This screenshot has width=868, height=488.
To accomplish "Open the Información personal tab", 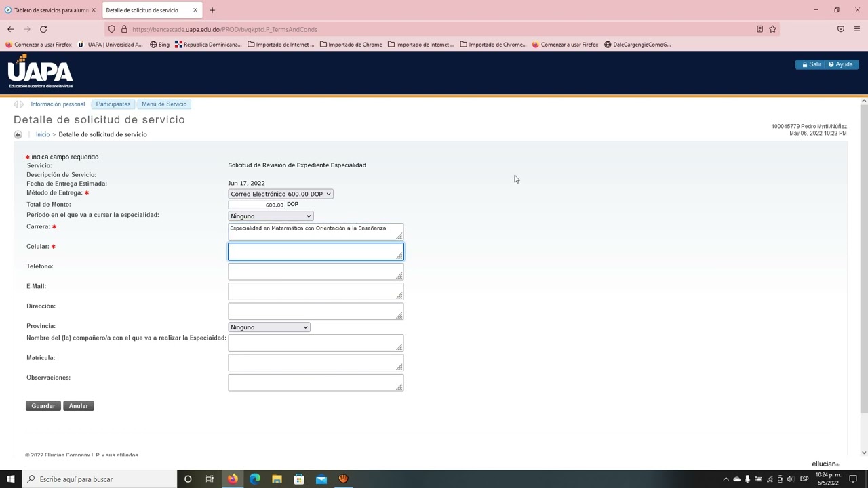I will click(58, 104).
